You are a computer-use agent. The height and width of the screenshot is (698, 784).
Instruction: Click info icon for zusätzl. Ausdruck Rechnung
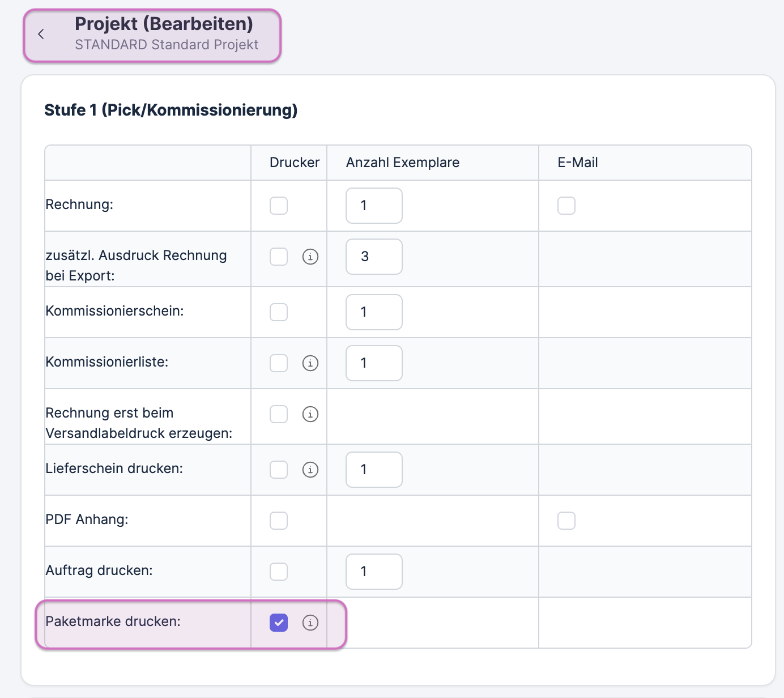(310, 257)
